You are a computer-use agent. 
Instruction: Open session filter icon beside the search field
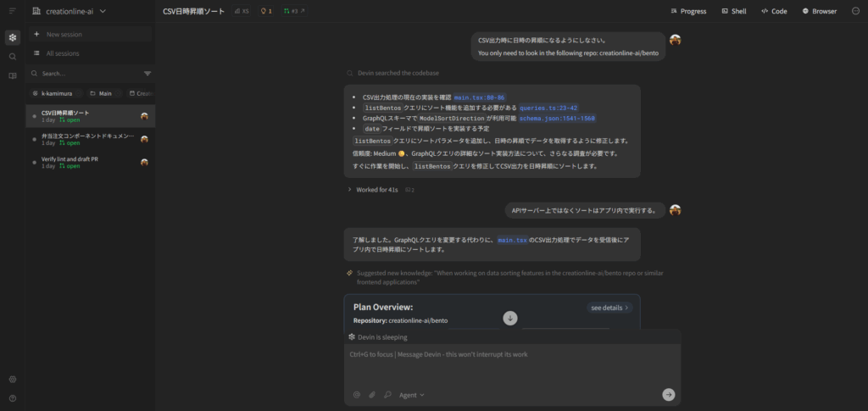pos(147,74)
